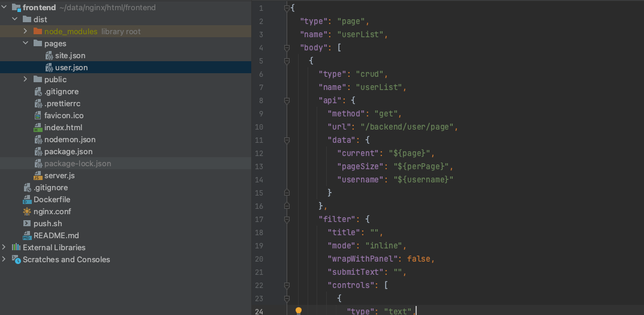Screen dimensions: 644x315
Task: Click the nodemon.json file icon
Action: [38, 139]
